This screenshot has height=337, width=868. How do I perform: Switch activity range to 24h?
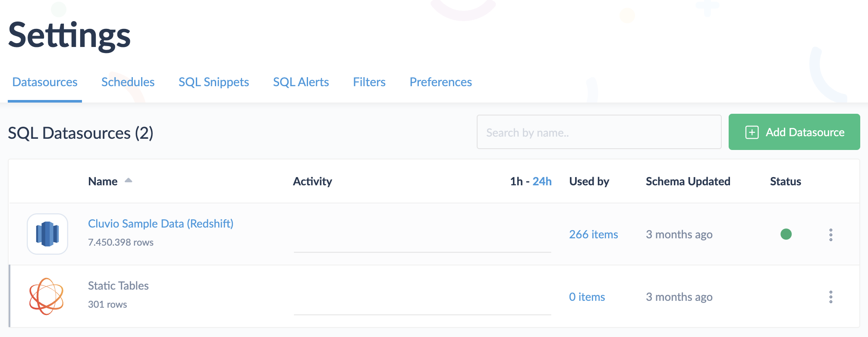pos(542,181)
